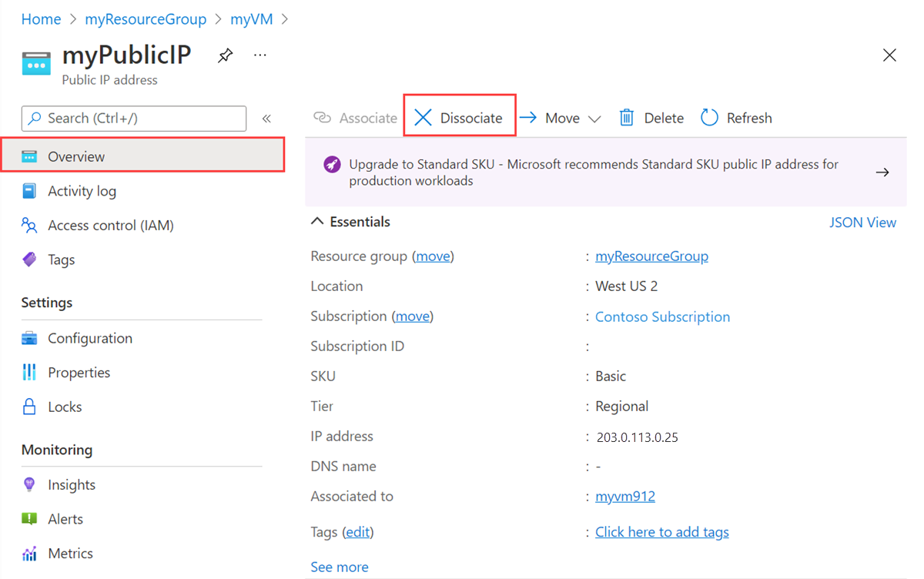Open Locks padlock icon
The height and width of the screenshot is (579, 924).
(x=29, y=407)
